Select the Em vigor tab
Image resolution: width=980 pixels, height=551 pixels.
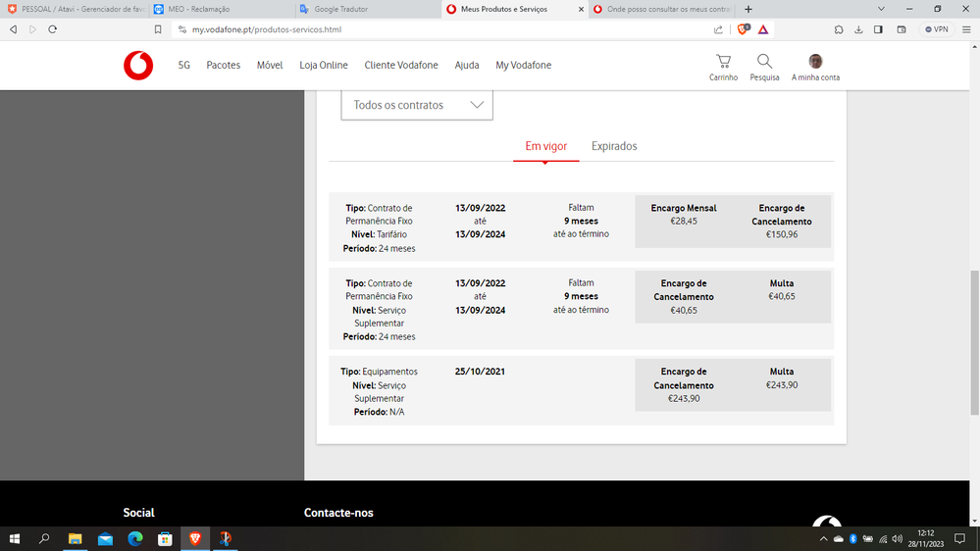pos(546,146)
